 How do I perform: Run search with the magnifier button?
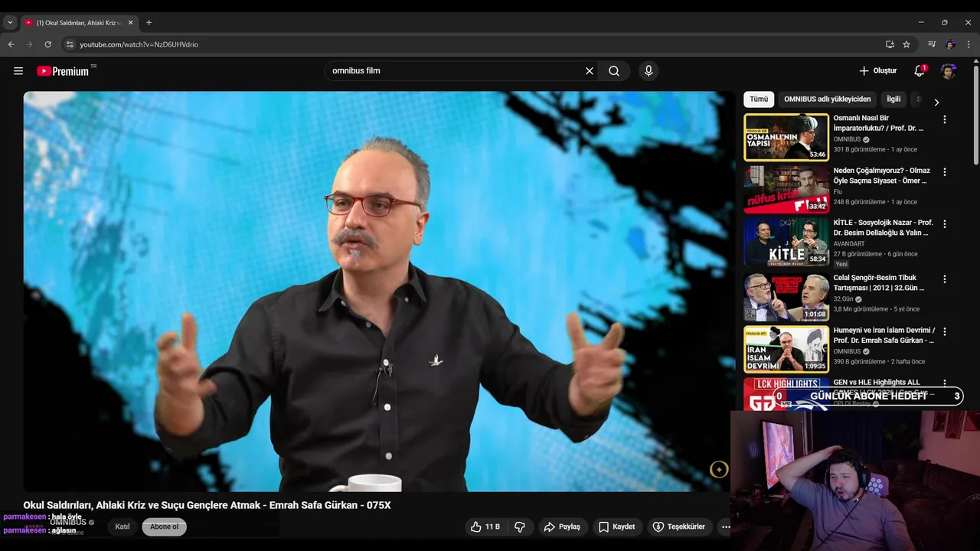click(614, 71)
